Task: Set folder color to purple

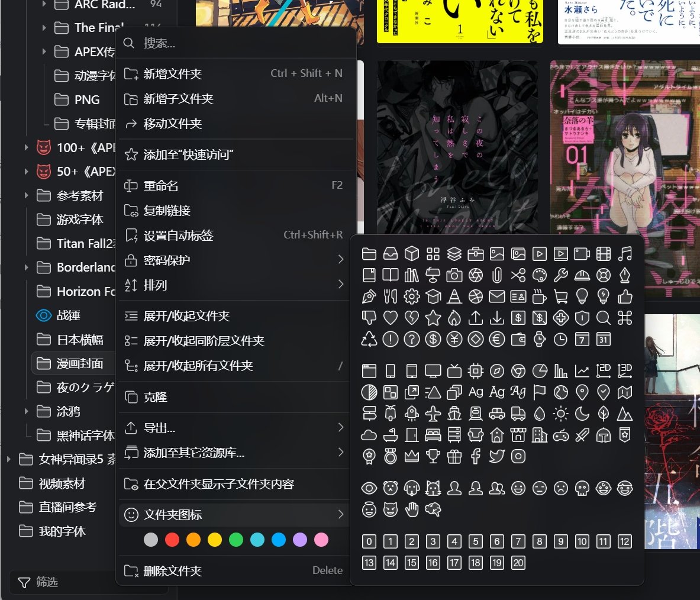Action: [x=299, y=540]
